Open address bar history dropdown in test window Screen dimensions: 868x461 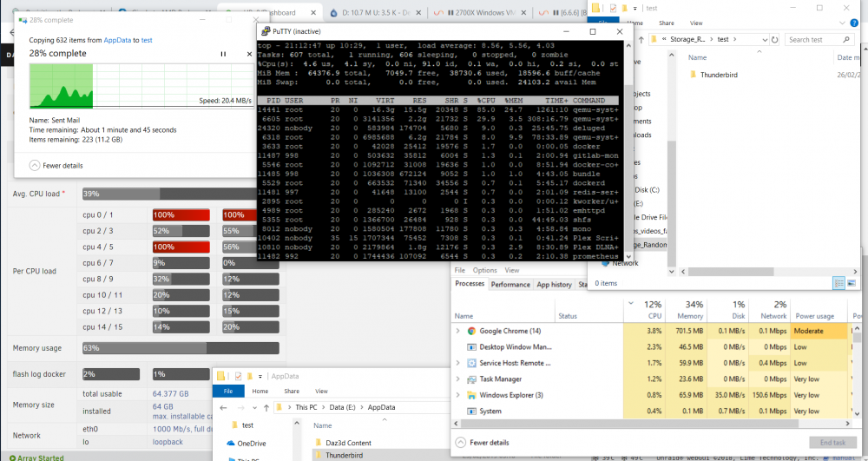765,40
